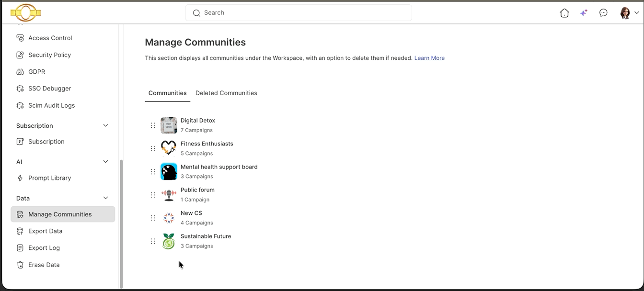The height and width of the screenshot is (291, 644).
Task: Click Sustainable Future drag handle
Action: tap(153, 241)
